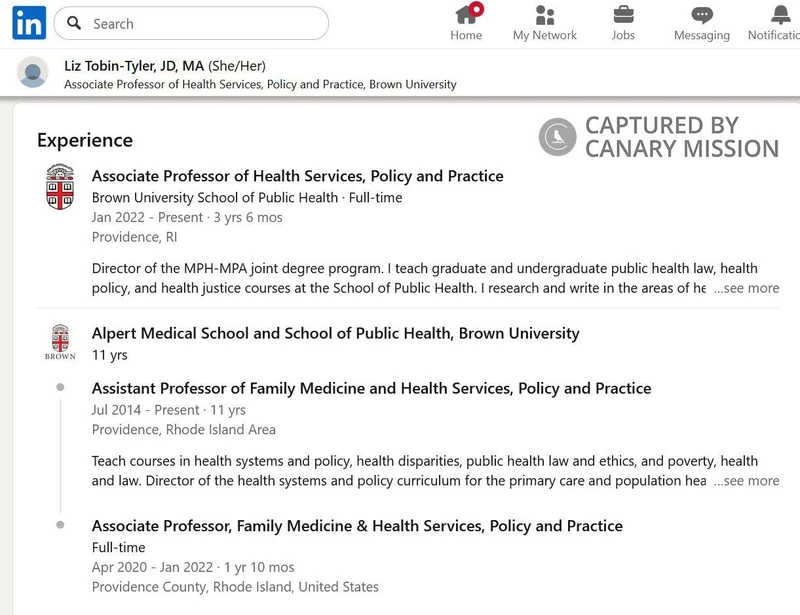Viewport: 800px width, 615px height.
Task: Expand the MPH-MPA director description with see more
Action: point(746,288)
